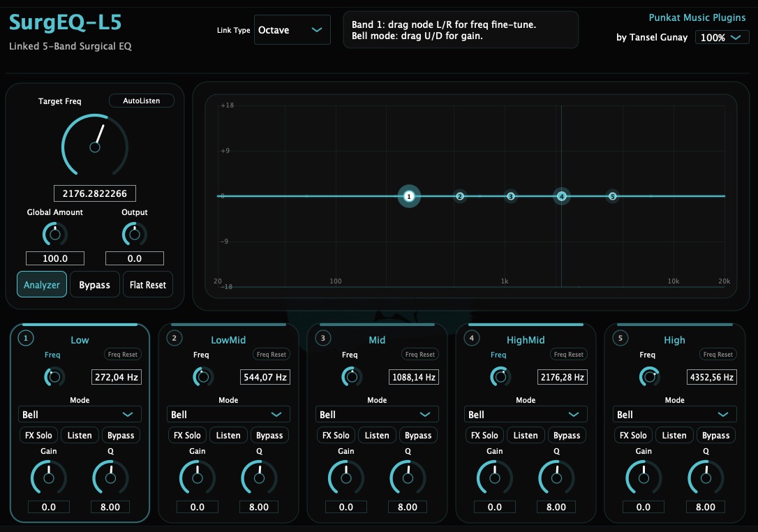Image resolution: width=758 pixels, height=532 pixels.
Task: Click the Output knob
Action: pos(135,234)
